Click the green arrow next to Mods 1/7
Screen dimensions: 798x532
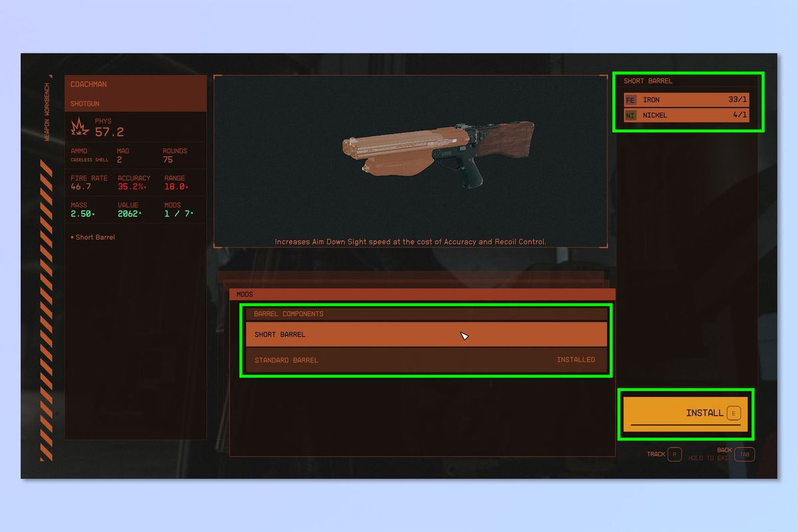(192, 211)
